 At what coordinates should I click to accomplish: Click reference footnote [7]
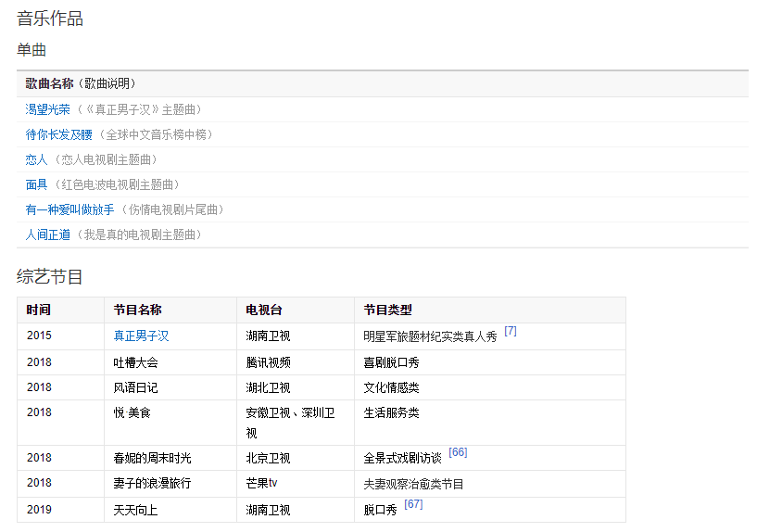click(x=510, y=332)
